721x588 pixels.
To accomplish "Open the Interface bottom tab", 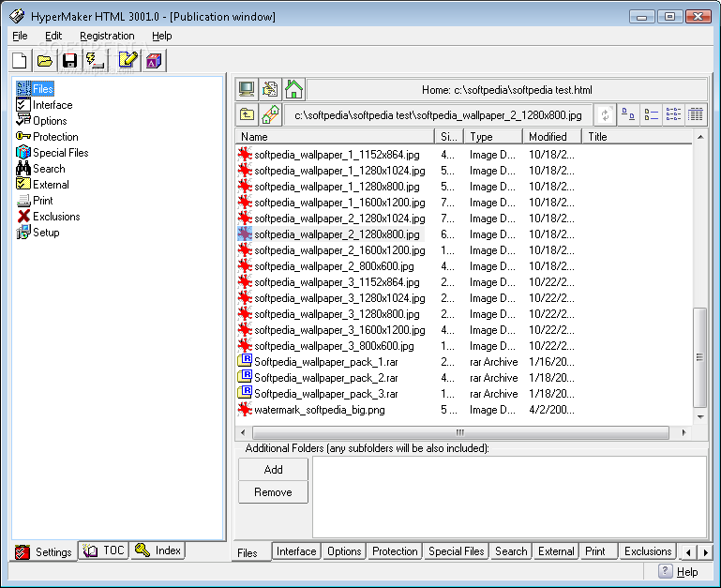I will tap(296, 551).
